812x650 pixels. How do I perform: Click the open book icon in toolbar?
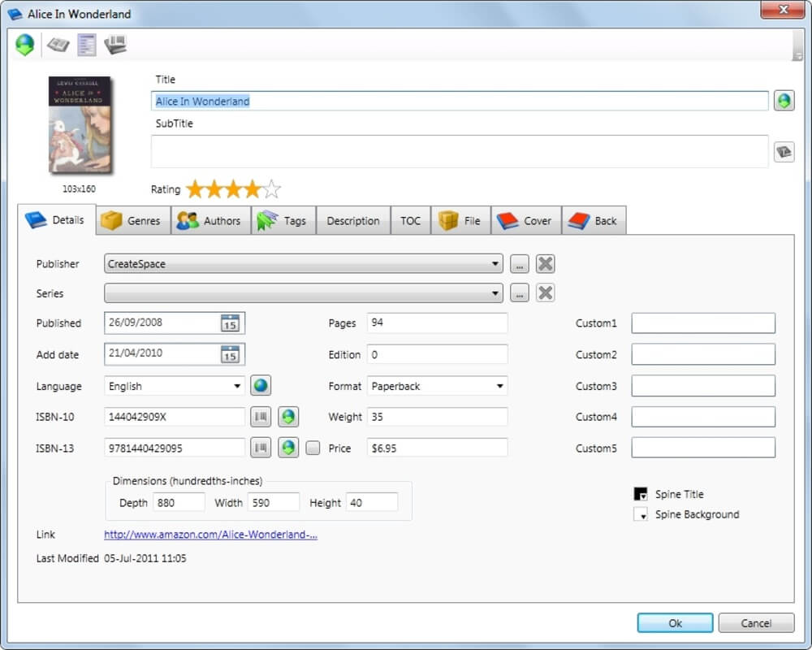[x=58, y=45]
